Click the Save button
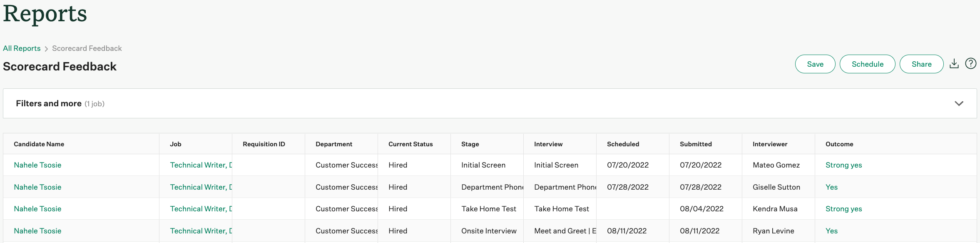The width and height of the screenshot is (980, 243). pyautogui.click(x=815, y=64)
